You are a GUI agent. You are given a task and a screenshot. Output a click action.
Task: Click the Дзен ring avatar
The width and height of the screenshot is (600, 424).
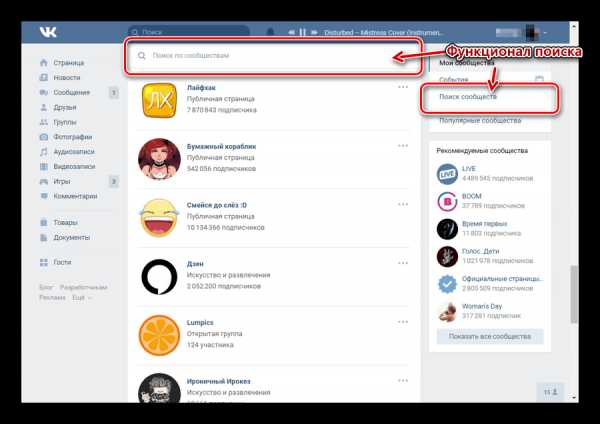[159, 277]
